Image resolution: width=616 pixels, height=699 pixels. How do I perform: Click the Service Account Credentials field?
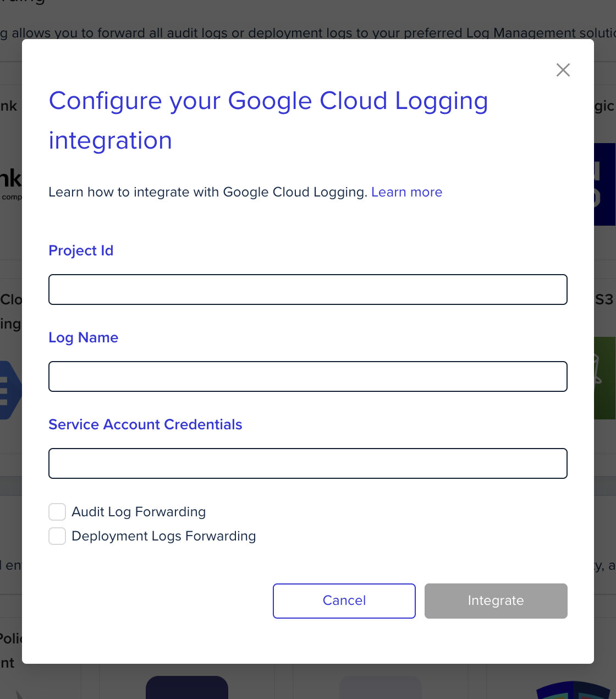308,463
